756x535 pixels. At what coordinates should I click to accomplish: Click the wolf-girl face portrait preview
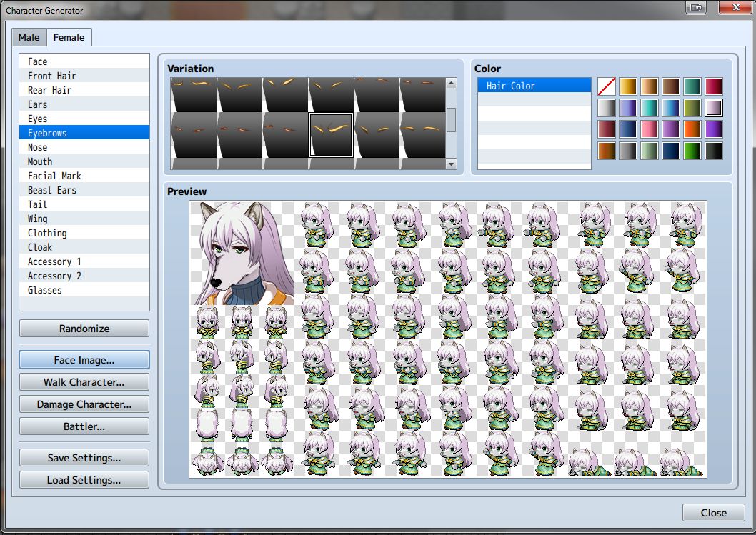(x=242, y=253)
